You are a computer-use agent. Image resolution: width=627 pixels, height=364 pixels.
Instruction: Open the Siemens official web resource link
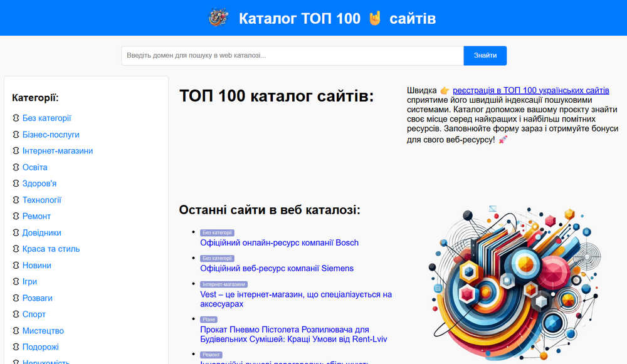click(277, 268)
